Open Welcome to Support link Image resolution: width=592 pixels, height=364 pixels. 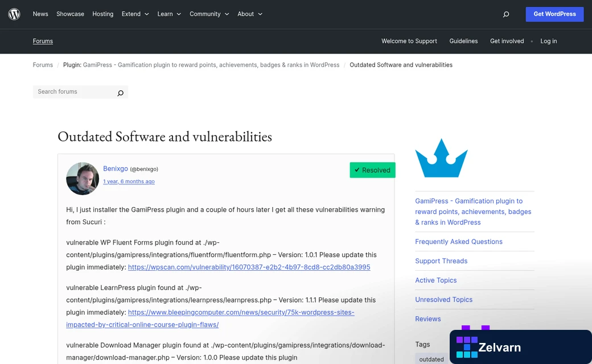pos(409,41)
